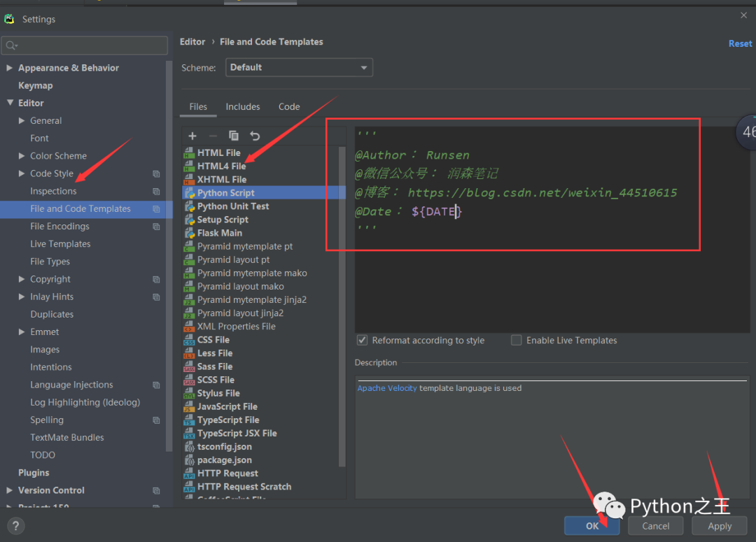Screen dimensions: 756x542
Task: Click the Create Template plus icon
Action: coord(192,136)
